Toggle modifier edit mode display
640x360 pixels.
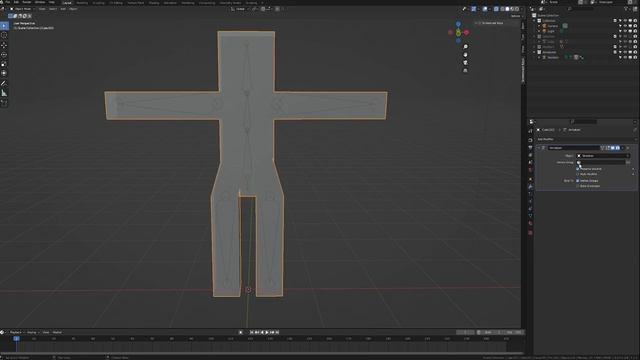point(608,148)
